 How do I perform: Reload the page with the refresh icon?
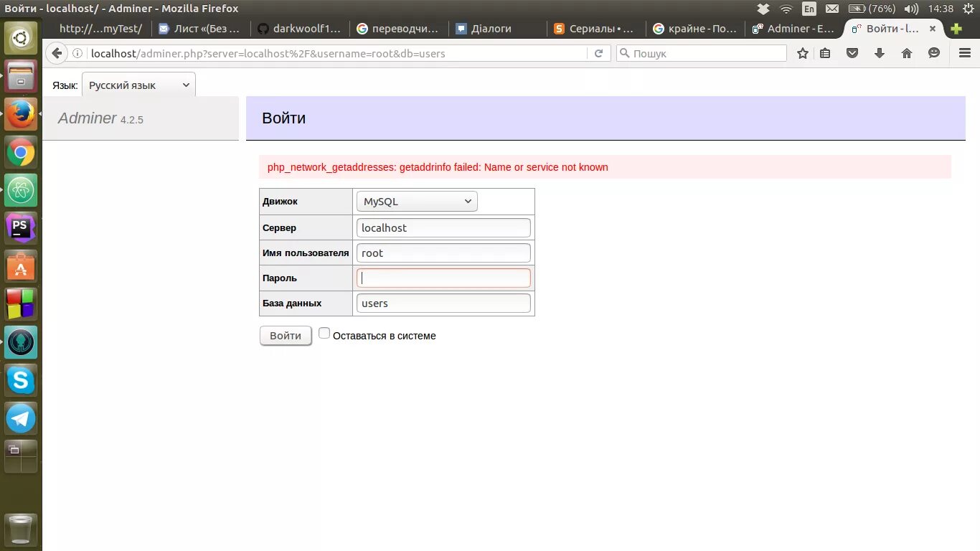[x=598, y=53]
